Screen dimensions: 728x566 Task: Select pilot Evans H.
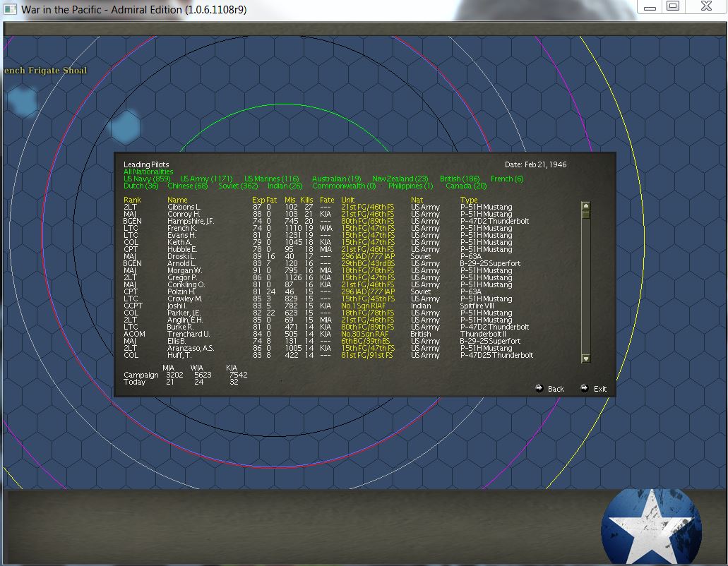(x=181, y=235)
